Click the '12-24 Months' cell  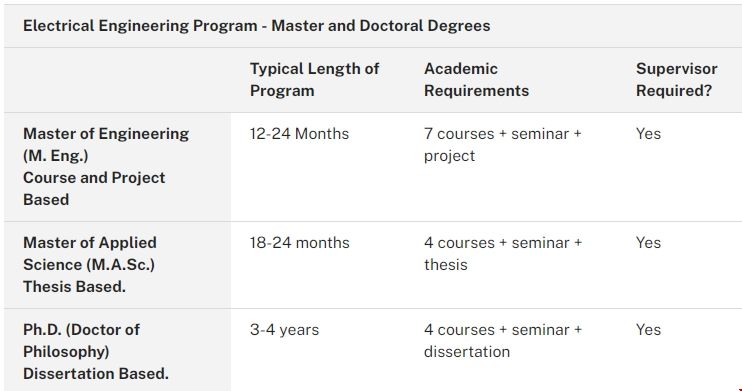tap(299, 134)
